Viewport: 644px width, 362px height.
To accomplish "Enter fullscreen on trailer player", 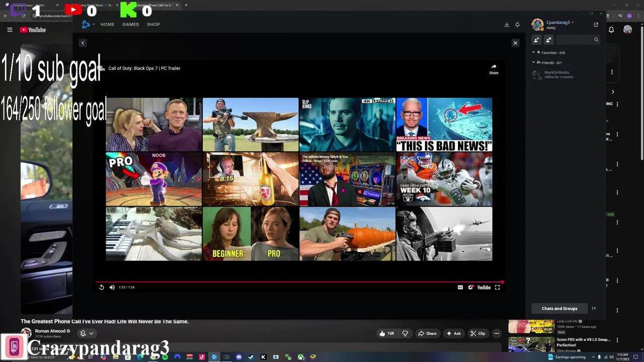I will [x=497, y=287].
